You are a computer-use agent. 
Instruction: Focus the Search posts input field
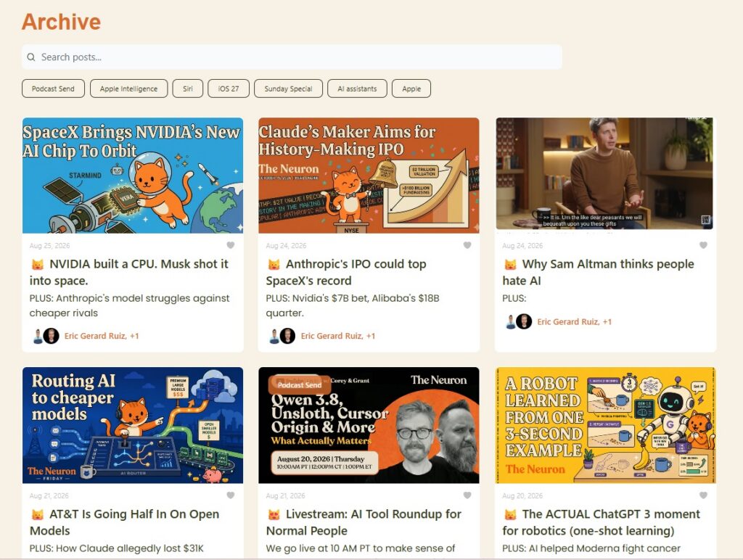coord(292,57)
